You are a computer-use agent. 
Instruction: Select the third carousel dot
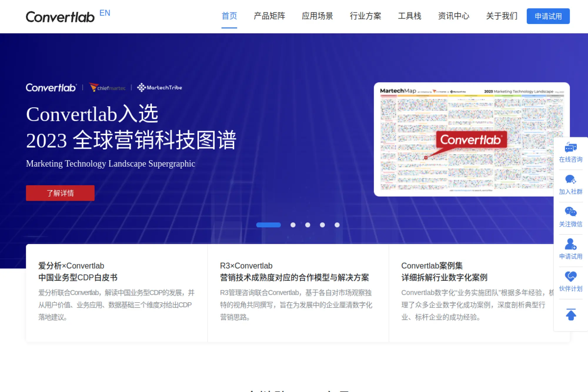pos(308,225)
